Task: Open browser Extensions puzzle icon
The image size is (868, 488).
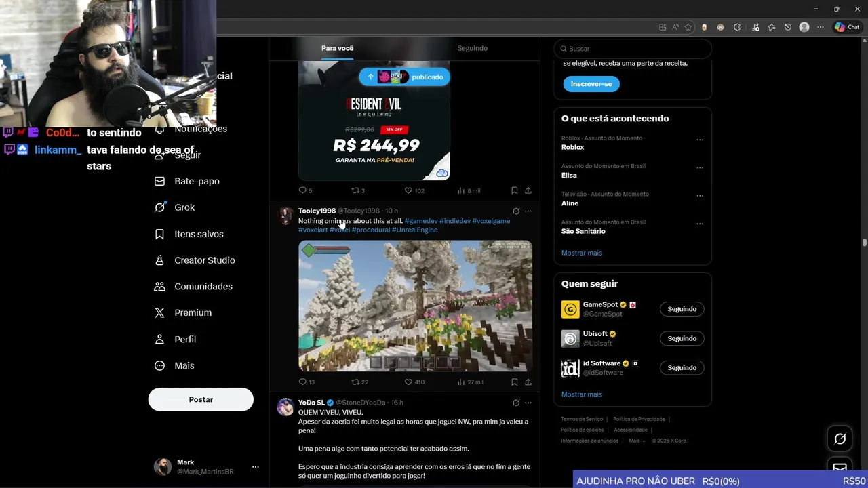Action: pos(737,27)
